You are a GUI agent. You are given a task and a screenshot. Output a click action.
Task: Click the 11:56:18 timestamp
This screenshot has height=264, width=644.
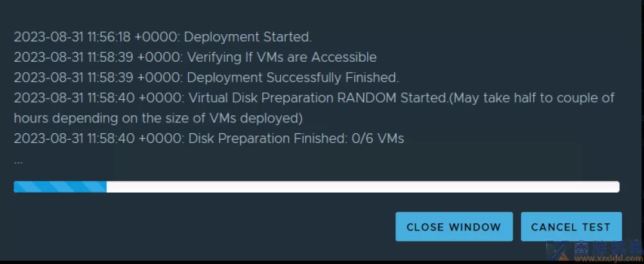tap(108, 37)
